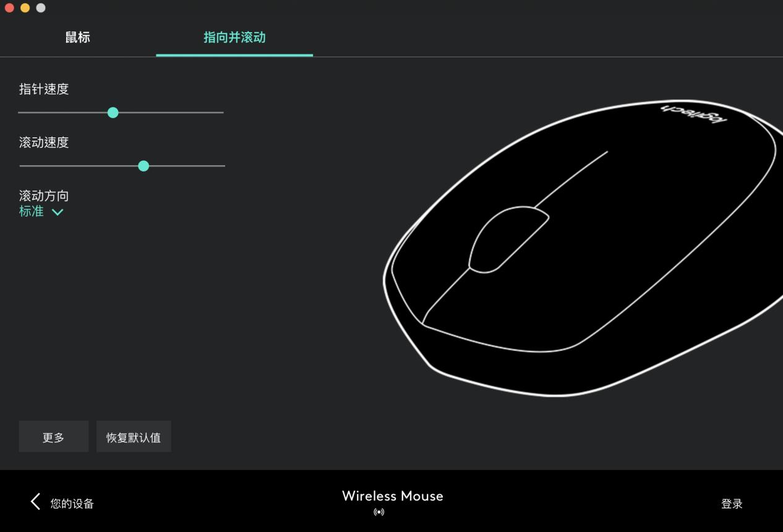Go back to 您的设备
Image resolution: width=783 pixels, height=532 pixels.
pos(62,503)
